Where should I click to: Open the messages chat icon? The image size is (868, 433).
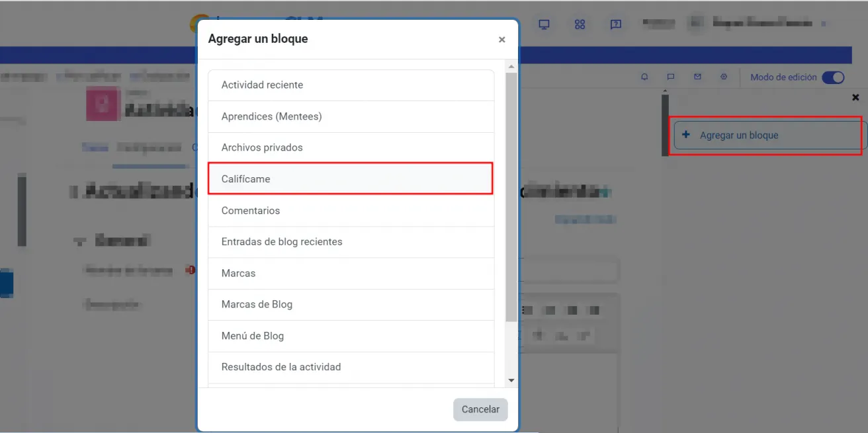pyautogui.click(x=671, y=77)
